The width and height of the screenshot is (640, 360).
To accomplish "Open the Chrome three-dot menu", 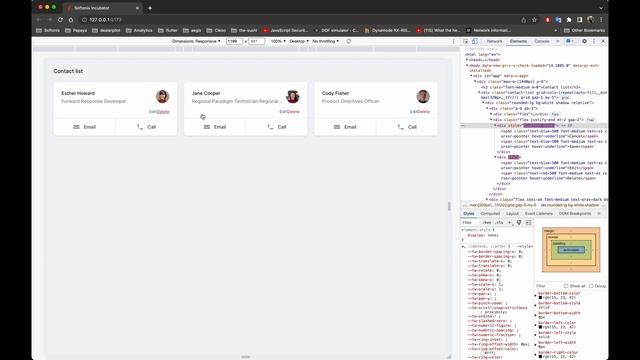I will coord(601,20).
